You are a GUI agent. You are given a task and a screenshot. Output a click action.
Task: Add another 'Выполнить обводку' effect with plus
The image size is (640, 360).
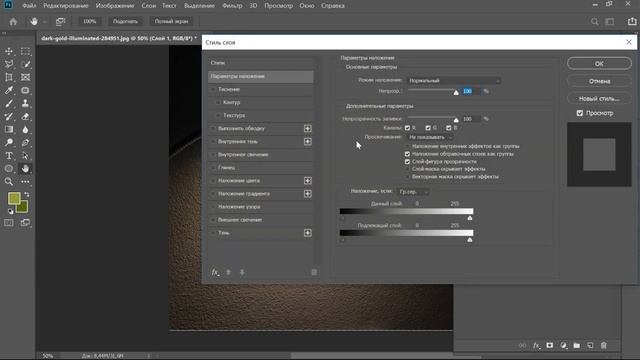308,129
